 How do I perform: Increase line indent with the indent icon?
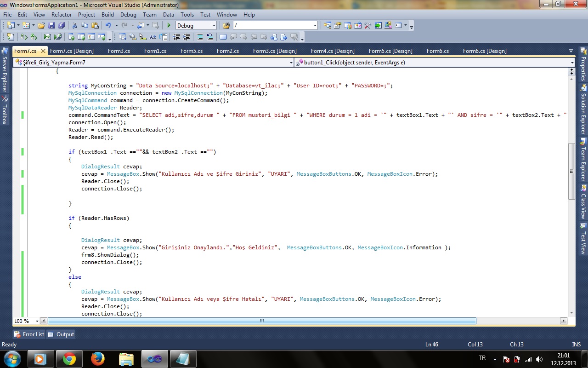coord(187,37)
